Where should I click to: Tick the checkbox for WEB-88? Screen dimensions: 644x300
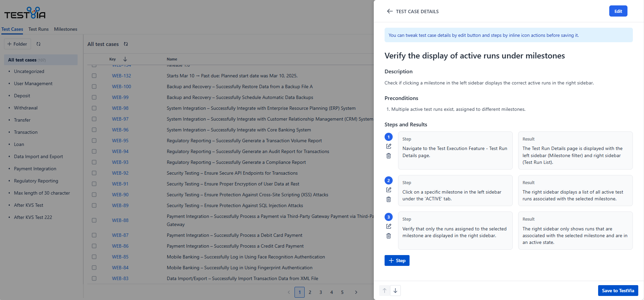click(94, 220)
